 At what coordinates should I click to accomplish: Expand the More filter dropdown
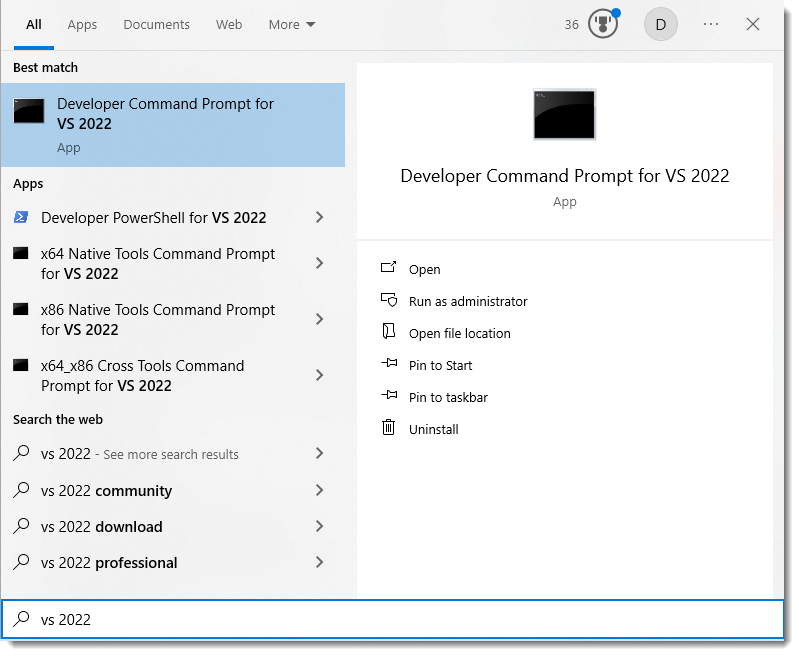tap(291, 24)
